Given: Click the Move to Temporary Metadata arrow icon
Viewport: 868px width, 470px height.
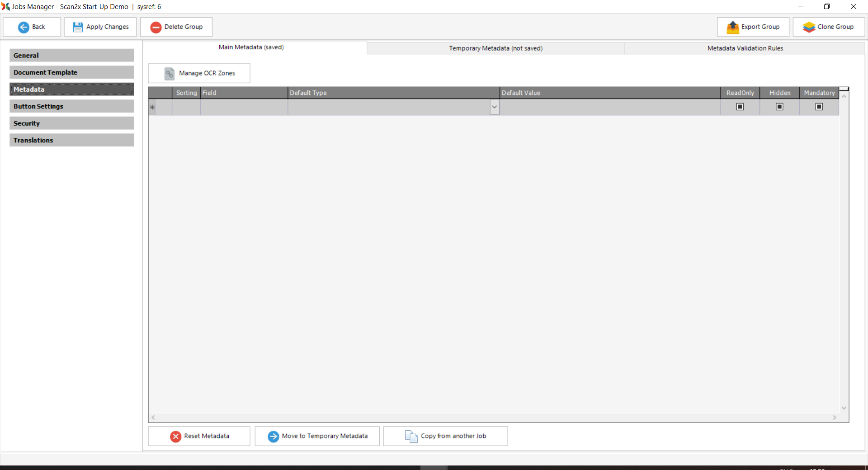Looking at the screenshot, I should (x=274, y=436).
